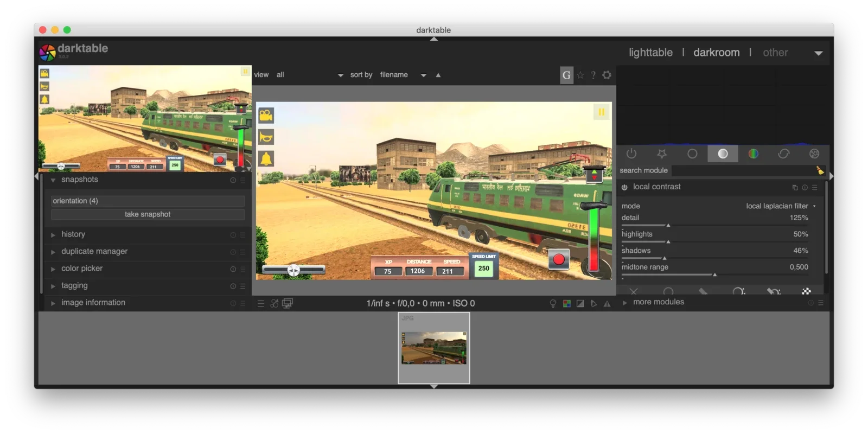Select the 'orientation (4)' snapshot
Viewport: 868px width, 434px height.
point(148,201)
